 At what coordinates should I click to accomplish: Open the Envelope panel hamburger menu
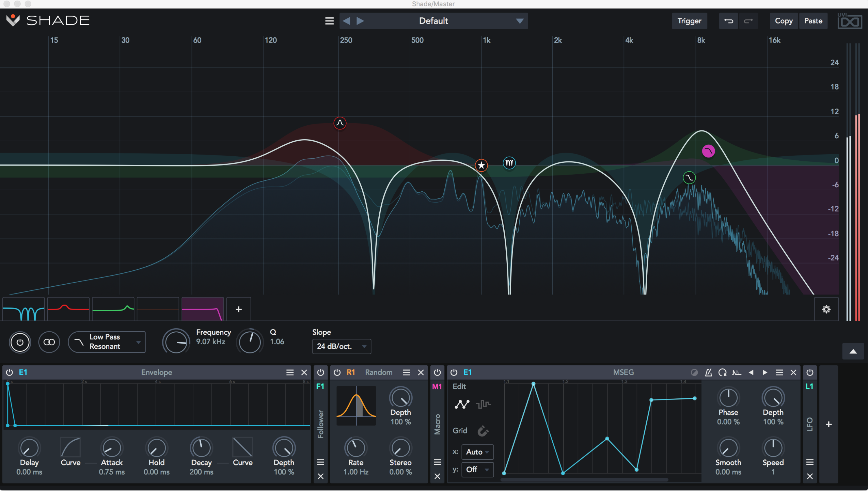[289, 372]
